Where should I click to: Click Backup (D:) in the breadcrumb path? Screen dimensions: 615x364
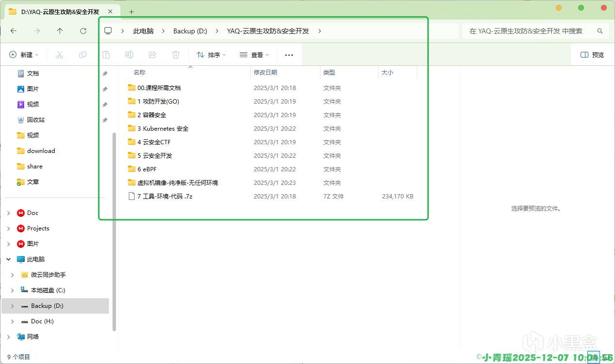tap(190, 30)
